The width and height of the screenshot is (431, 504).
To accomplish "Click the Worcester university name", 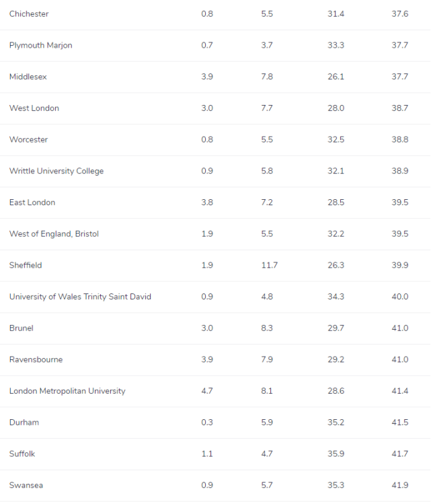I will (x=29, y=139).
